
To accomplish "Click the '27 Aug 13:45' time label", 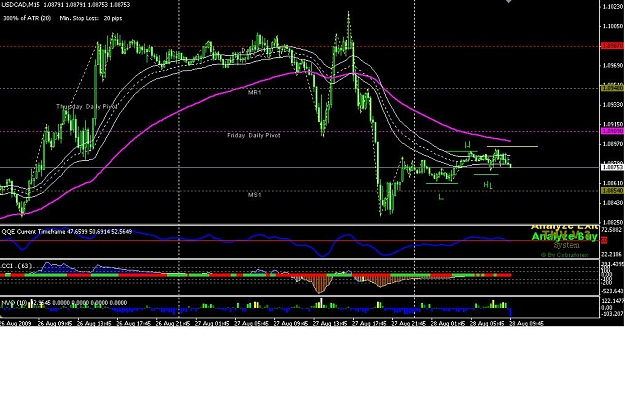I will [x=330, y=323].
